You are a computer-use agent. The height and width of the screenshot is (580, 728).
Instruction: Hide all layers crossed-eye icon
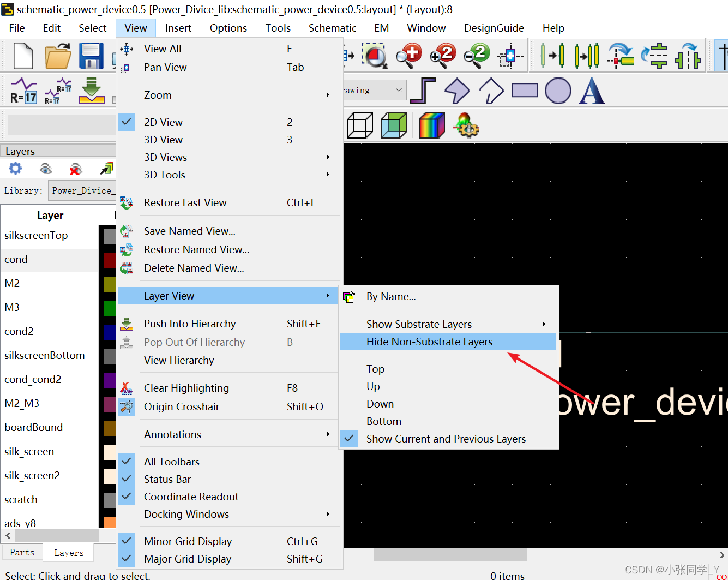tap(76, 169)
